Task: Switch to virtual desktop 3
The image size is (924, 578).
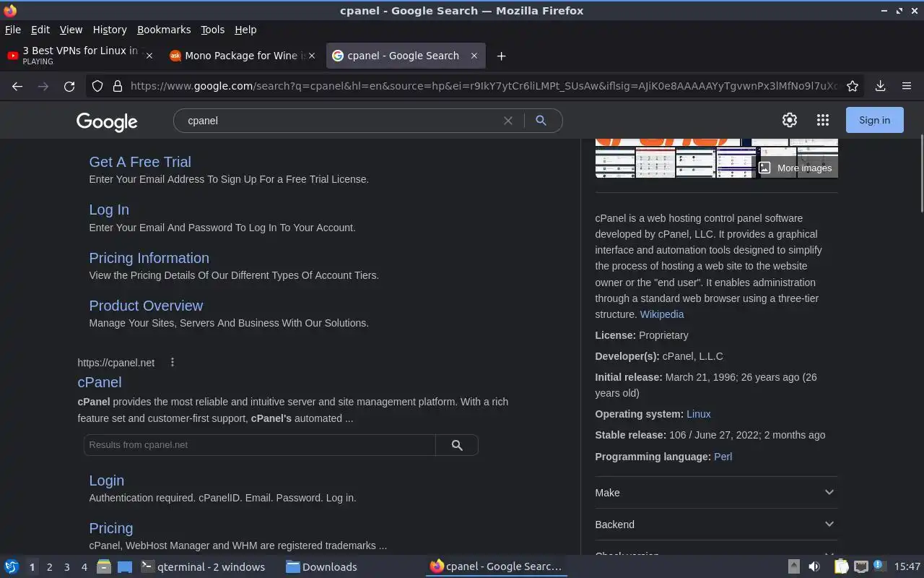Action: 66,567
